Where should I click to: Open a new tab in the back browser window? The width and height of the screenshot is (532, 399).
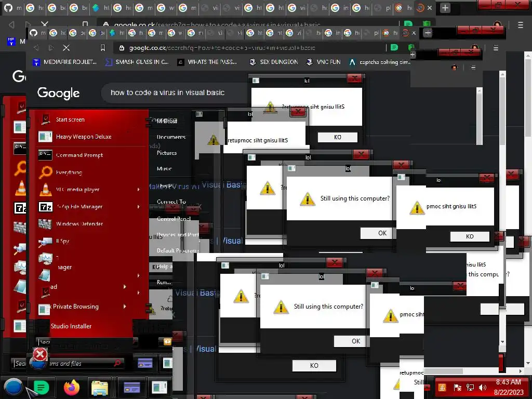pos(445,8)
